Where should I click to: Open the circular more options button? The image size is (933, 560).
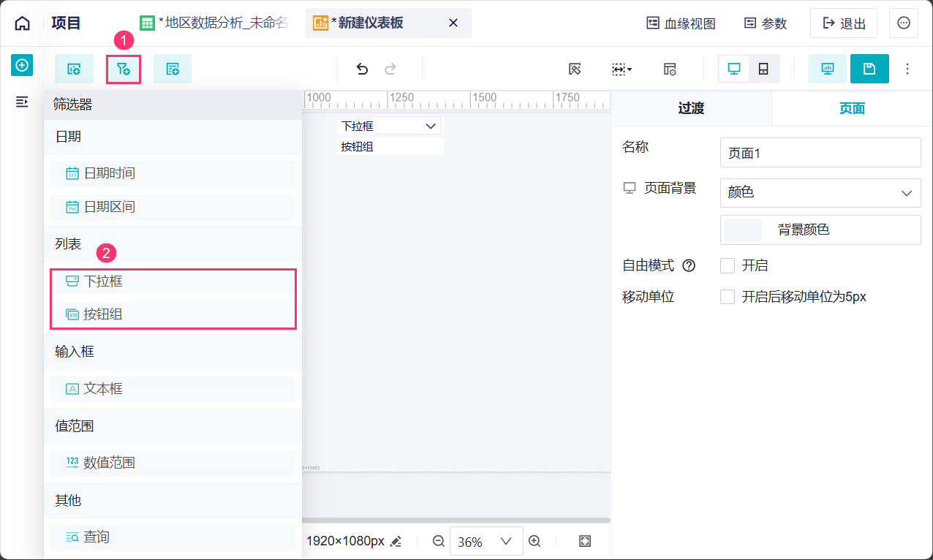pos(904,23)
